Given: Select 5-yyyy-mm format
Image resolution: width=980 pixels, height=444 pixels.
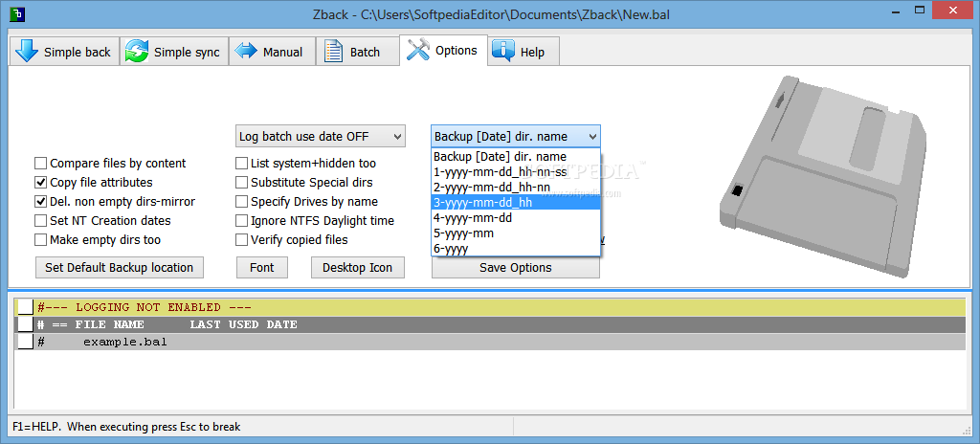Looking at the screenshot, I should pyautogui.click(x=516, y=233).
